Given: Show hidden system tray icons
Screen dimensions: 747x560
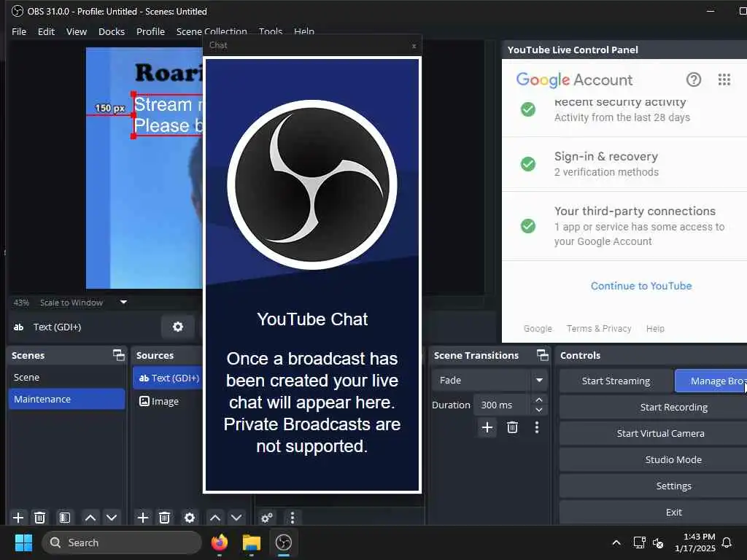Looking at the screenshot, I should [616, 542].
